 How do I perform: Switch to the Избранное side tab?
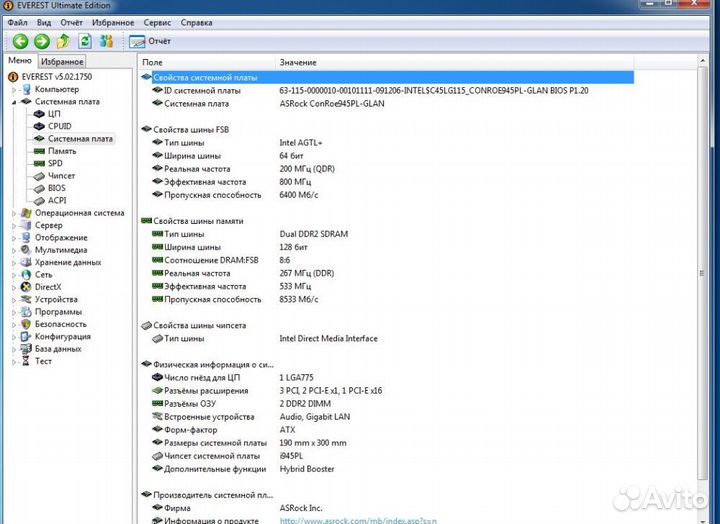point(62,62)
